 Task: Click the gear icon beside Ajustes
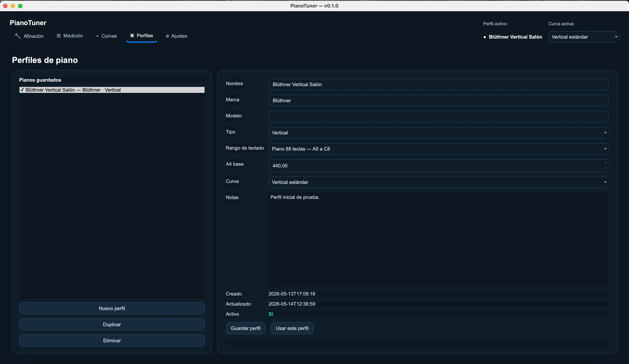(x=167, y=36)
